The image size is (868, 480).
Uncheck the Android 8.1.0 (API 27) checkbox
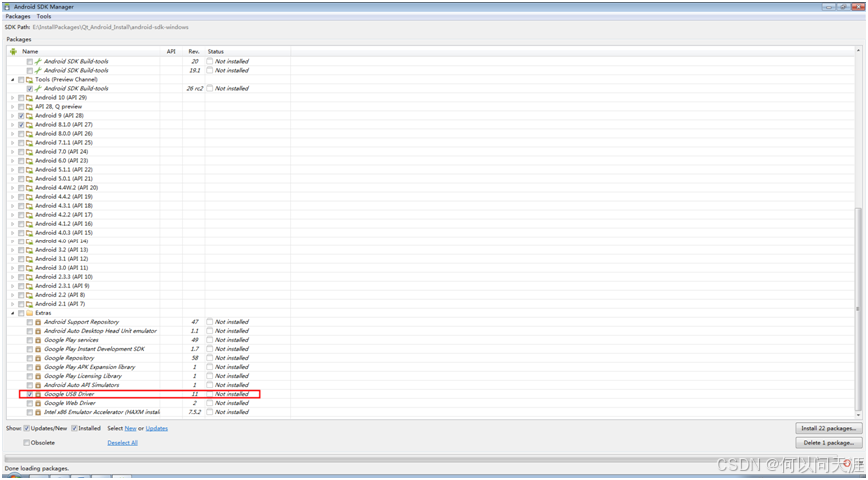click(x=21, y=125)
